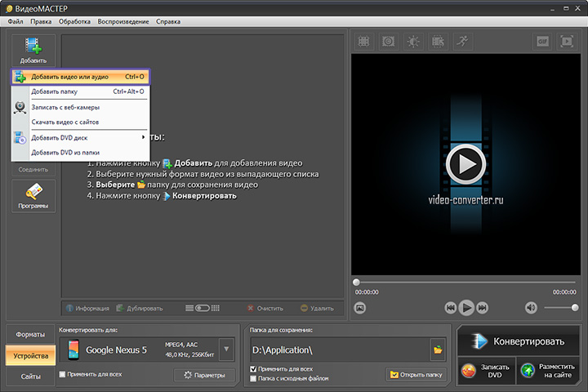Click the D:\Application\ save path field
The image size is (588, 392).
[340, 350]
